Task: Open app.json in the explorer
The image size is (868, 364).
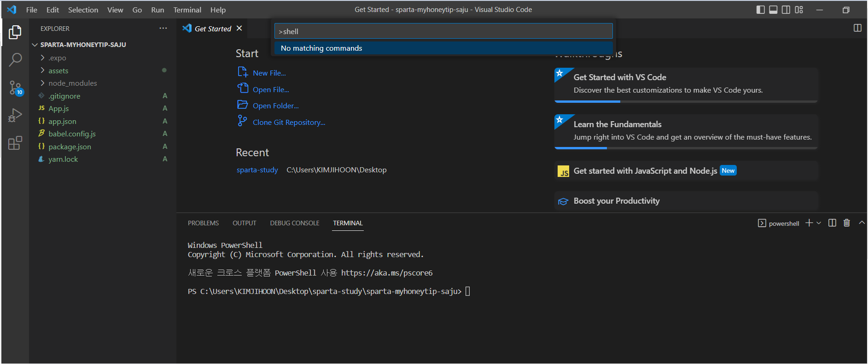Action: (x=102, y=121)
